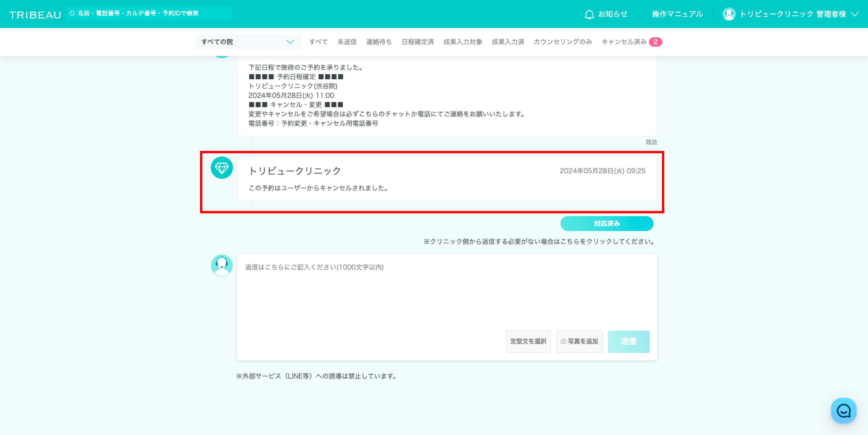The width and height of the screenshot is (868, 435).
Task: Show the キャンセル済み tab
Action: click(x=624, y=42)
